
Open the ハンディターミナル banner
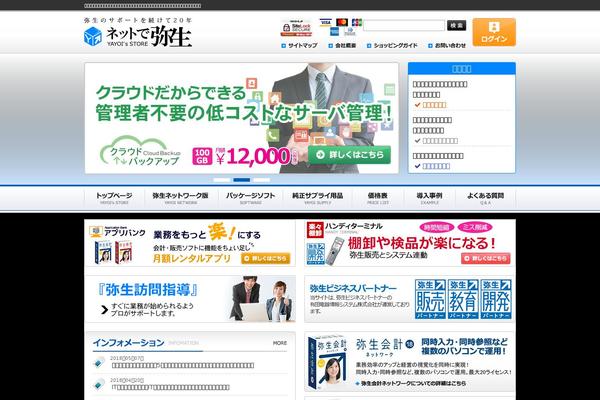tap(410, 243)
